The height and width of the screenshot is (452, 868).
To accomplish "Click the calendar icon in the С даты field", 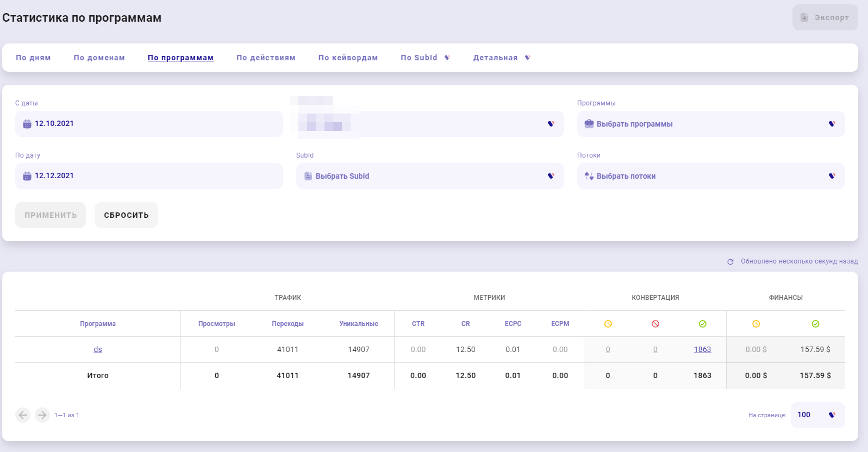I will [x=27, y=124].
